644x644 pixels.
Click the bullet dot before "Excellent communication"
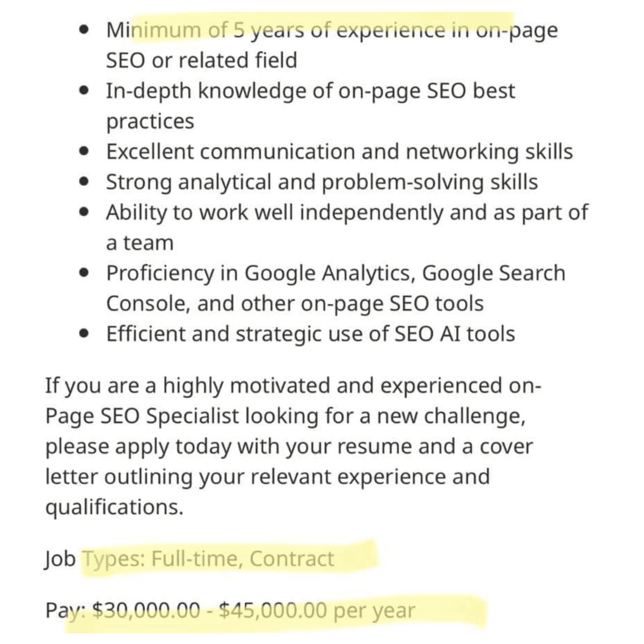(83, 152)
